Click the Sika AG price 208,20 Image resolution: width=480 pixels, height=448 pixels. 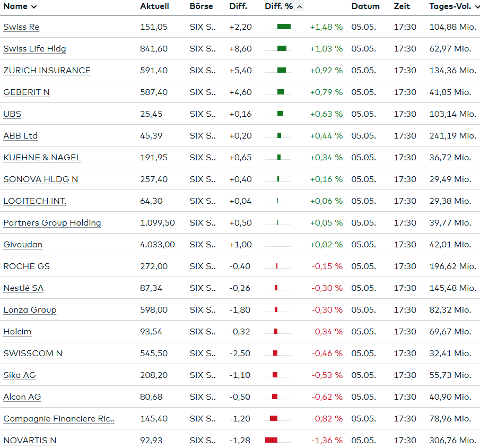(154, 375)
